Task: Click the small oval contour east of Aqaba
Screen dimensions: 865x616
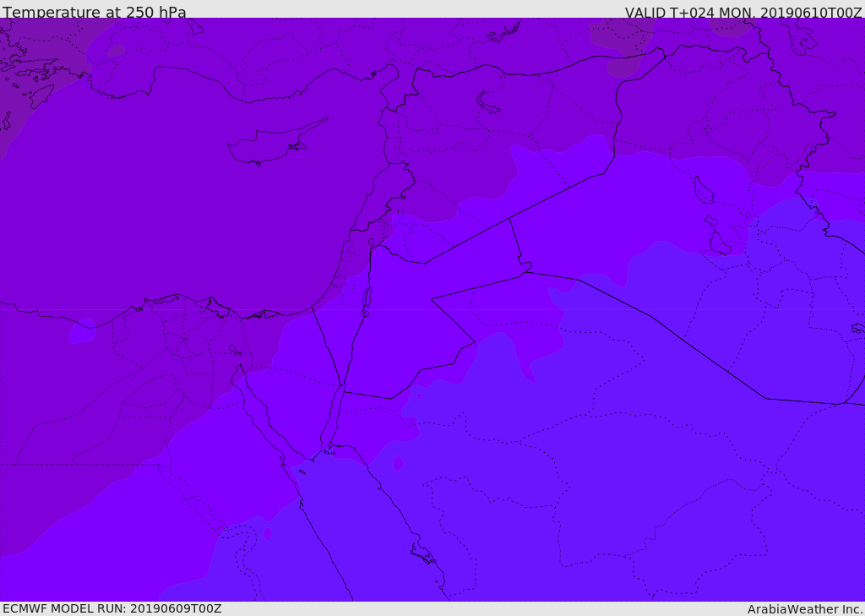Action: [398, 463]
